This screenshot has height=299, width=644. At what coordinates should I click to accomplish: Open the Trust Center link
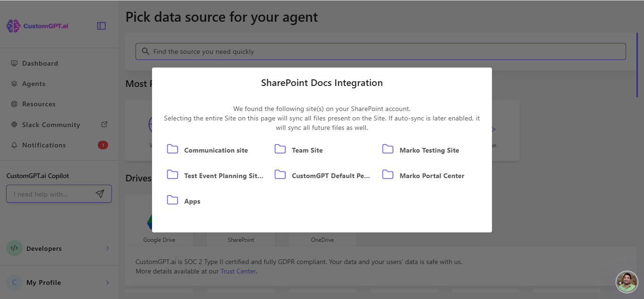point(238,271)
